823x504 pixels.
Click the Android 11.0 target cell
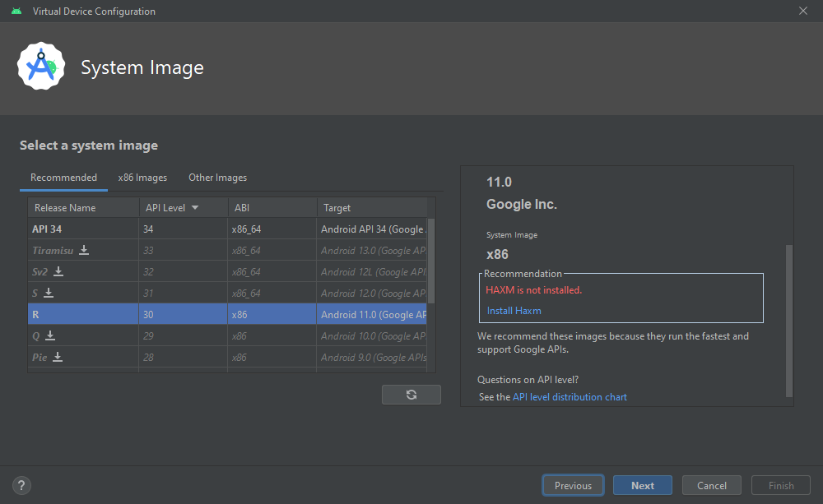click(372, 314)
